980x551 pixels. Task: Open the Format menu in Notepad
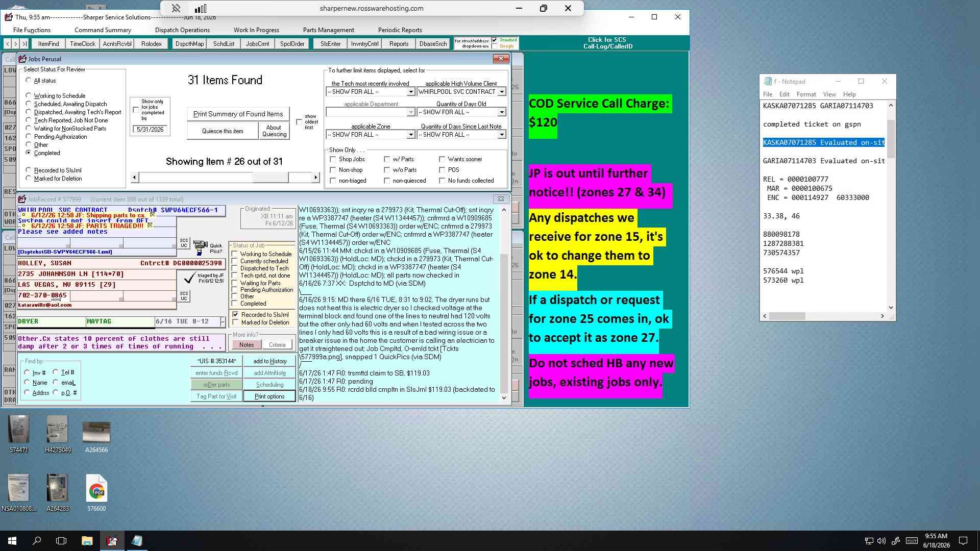(806, 94)
